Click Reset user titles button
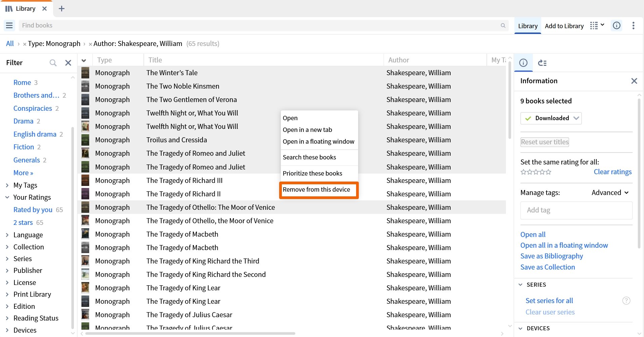The height and width of the screenshot is (337, 644). 545,142
